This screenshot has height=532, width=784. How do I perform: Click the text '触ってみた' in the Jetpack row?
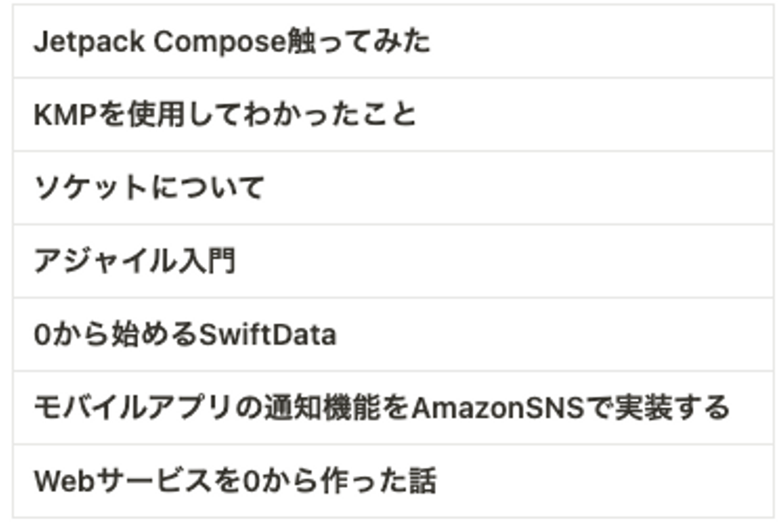[x=359, y=42]
